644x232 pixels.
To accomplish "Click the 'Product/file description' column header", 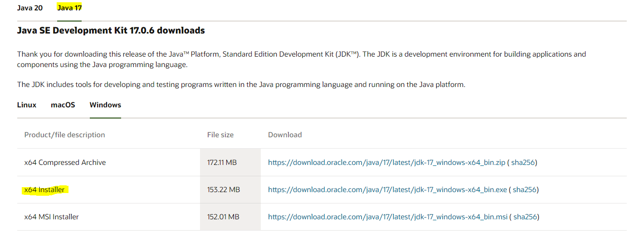I will tap(64, 135).
